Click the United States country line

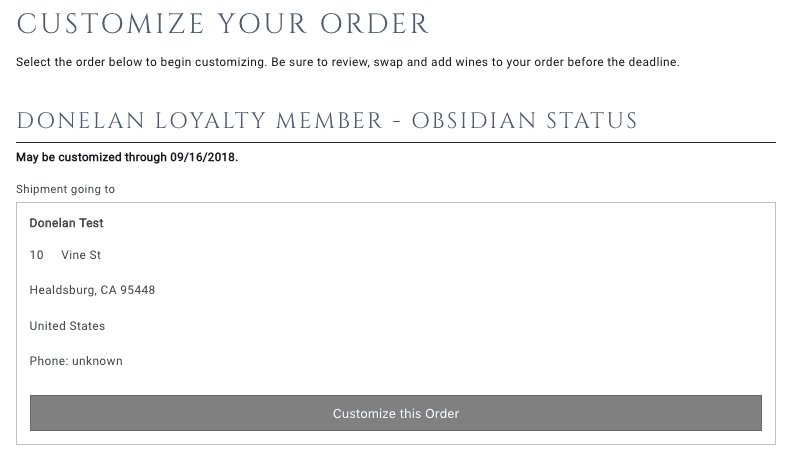pyautogui.click(x=67, y=326)
